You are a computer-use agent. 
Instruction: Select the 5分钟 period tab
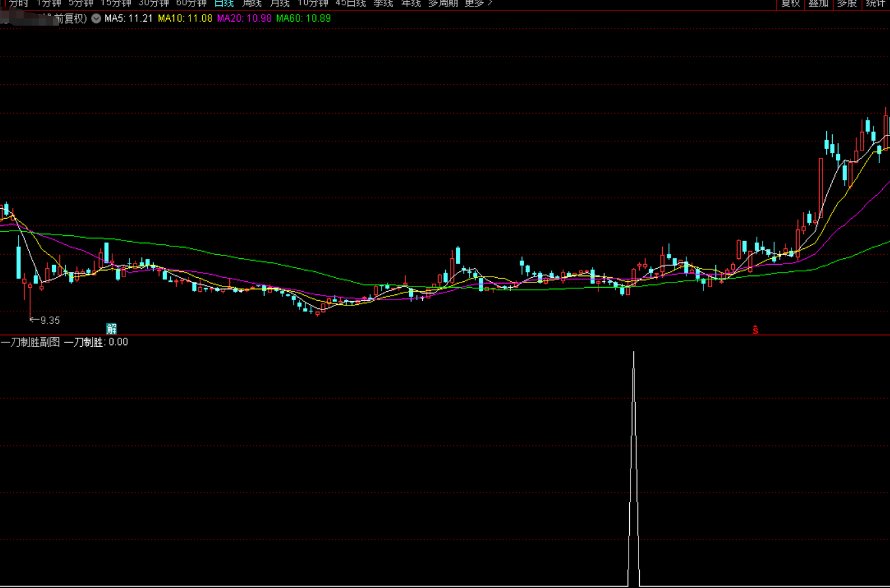pos(81,3)
